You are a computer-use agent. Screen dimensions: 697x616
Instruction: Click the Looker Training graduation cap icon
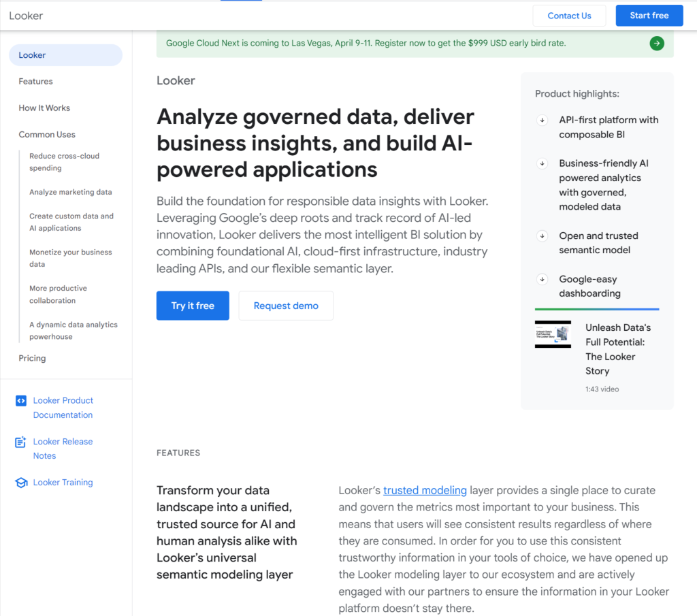[x=20, y=483]
